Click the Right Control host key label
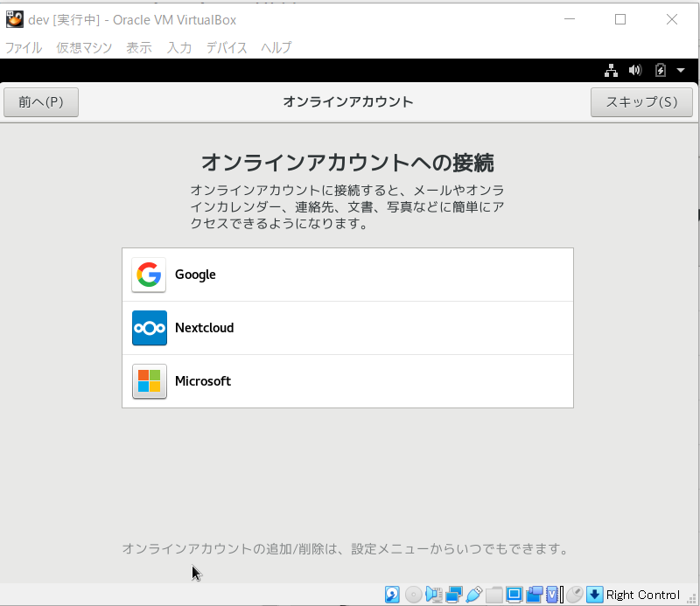Image resolution: width=700 pixels, height=606 pixels. [x=643, y=595]
